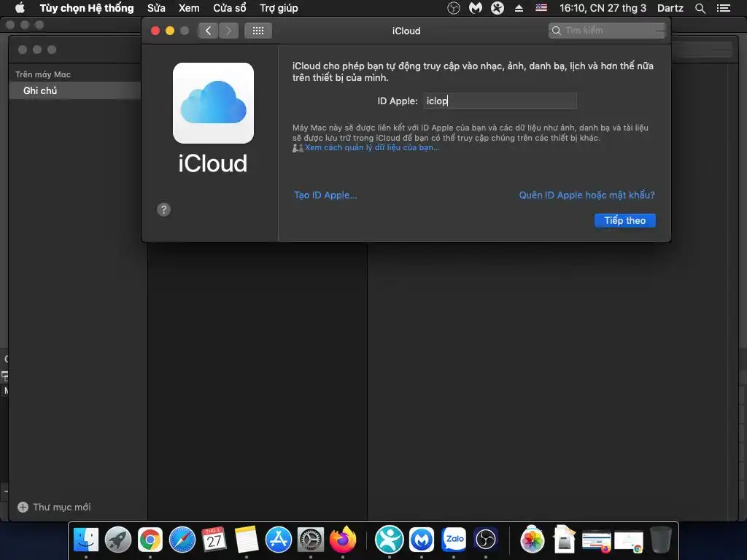
Task: Focus the ID Apple text field
Action: tap(500, 101)
